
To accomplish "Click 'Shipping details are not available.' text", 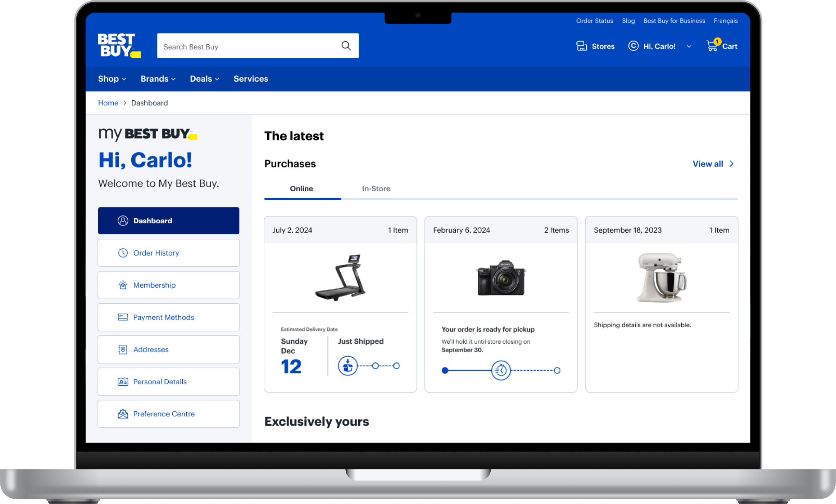I will click(x=642, y=325).
